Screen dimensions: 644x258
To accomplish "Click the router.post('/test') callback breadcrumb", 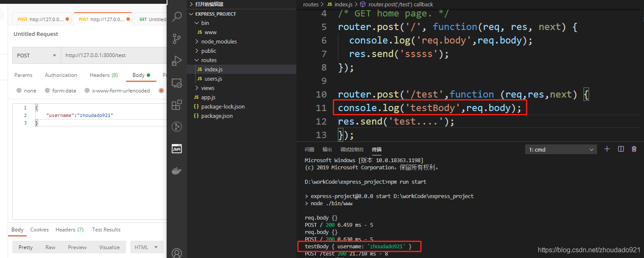I will 396,4.
